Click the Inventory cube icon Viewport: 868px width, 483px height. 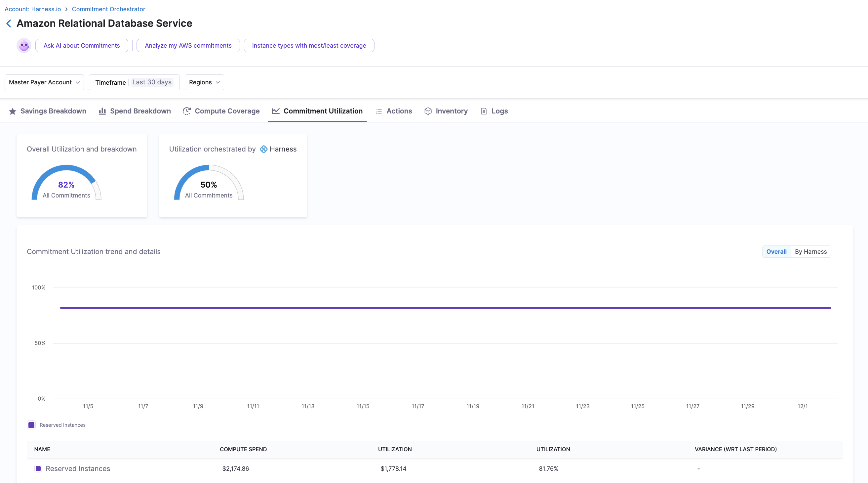coord(428,111)
